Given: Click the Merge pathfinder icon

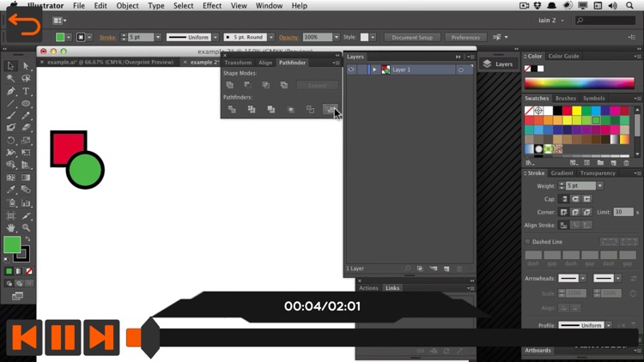Looking at the screenshot, I should pyautogui.click(x=271, y=109).
